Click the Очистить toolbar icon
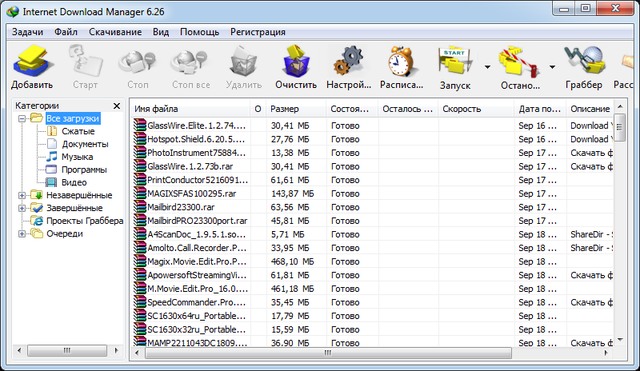This screenshot has height=371, width=640. (x=296, y=61)
